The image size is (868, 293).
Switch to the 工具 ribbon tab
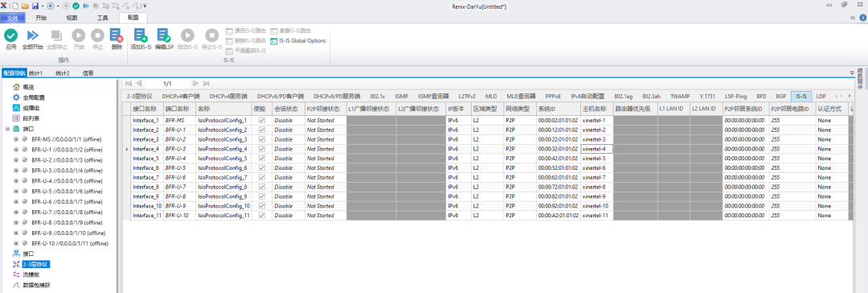pos(103,18)
